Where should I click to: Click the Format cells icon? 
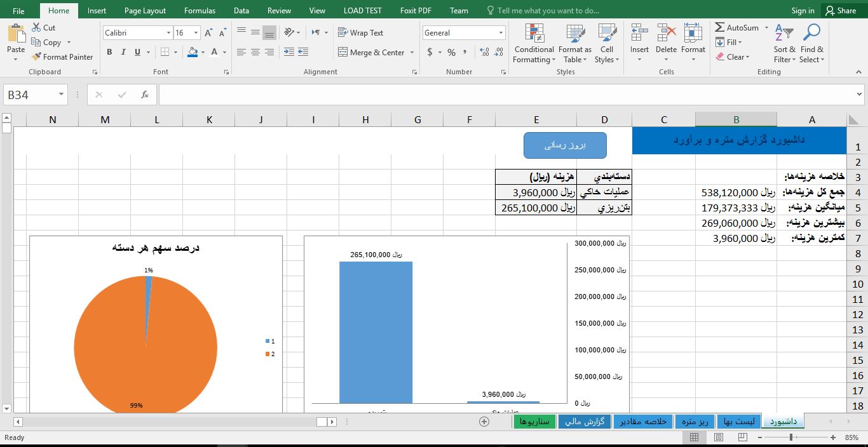click(693, 33)
